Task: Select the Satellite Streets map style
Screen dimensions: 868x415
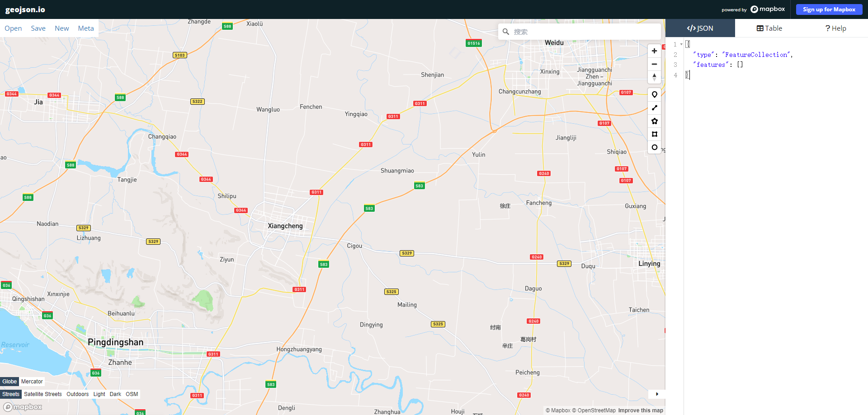Action: [x=43, y=394]
